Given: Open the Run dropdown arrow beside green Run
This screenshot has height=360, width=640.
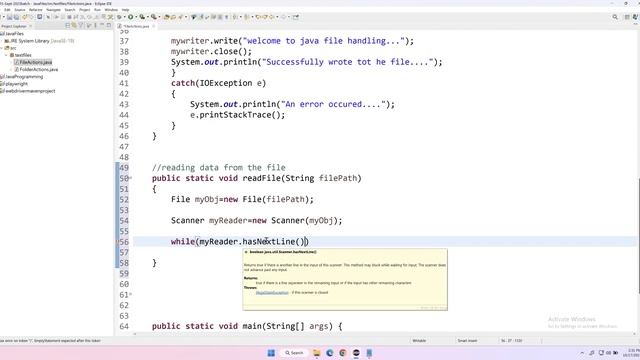Looking at the screenshot, I should tap(136, 17).
